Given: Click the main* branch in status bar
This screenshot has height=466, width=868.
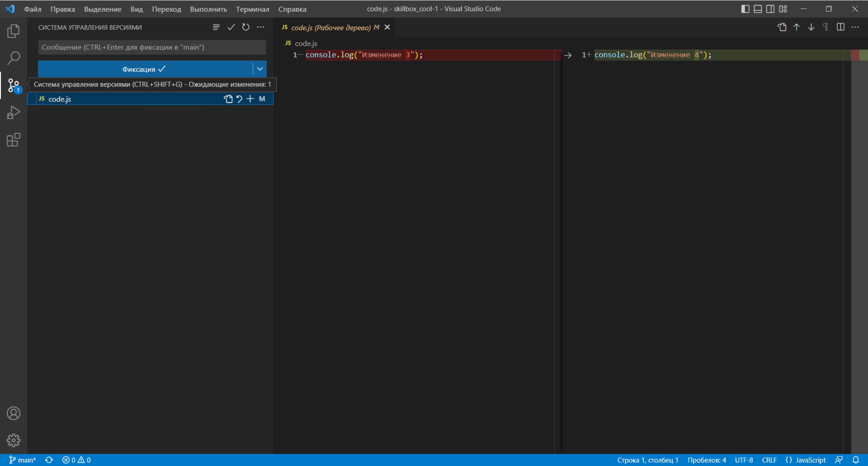Looking at the screenshot, I should [22, 460].
